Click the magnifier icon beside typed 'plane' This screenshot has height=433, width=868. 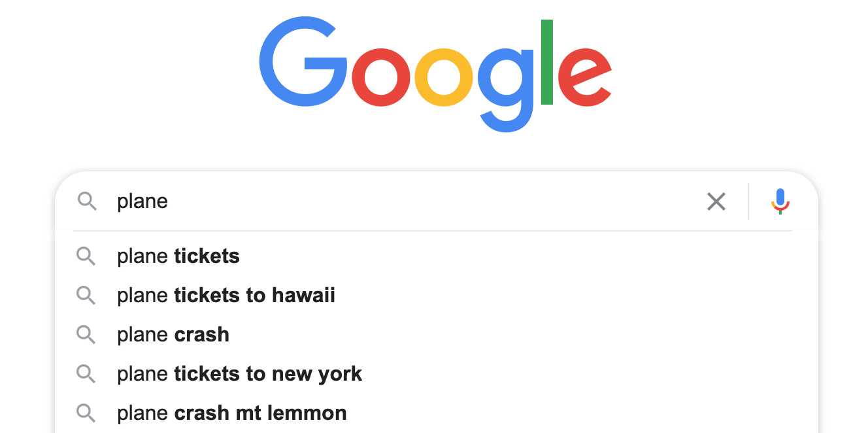[87, 201]
